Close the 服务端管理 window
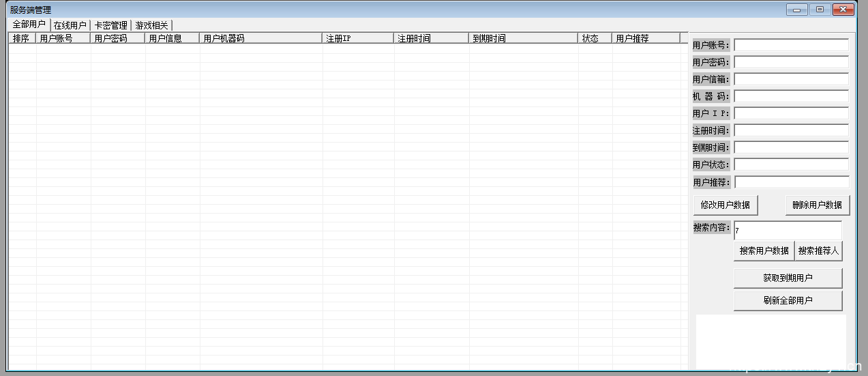The height and width of the screenshot is (376, 868). tap(844, 10)
